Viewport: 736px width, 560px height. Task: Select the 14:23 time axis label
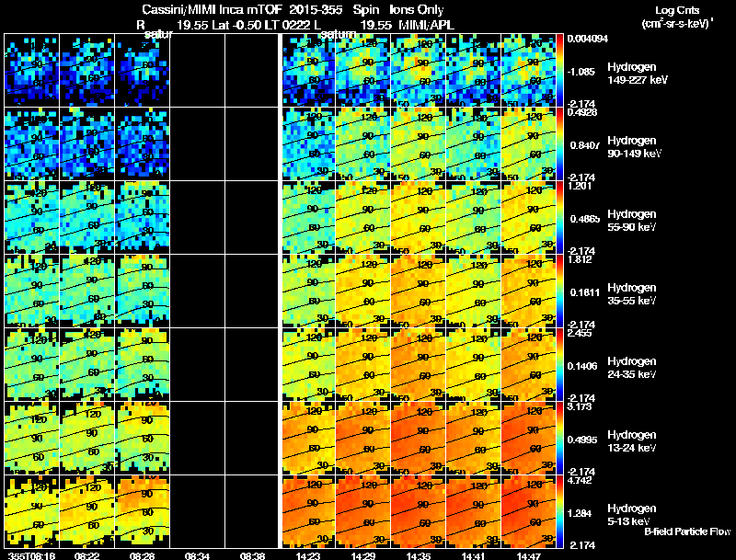pyautogui.click(x=308, y=555)
